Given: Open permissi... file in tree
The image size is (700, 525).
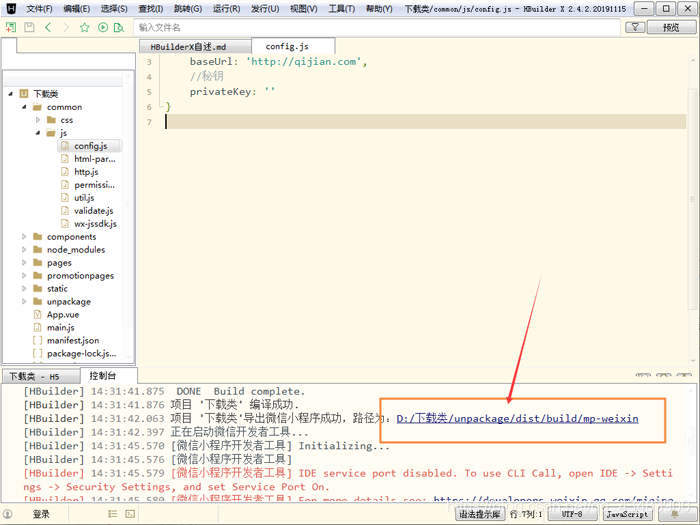Looking at the screenshot, I should pos(94,185).
